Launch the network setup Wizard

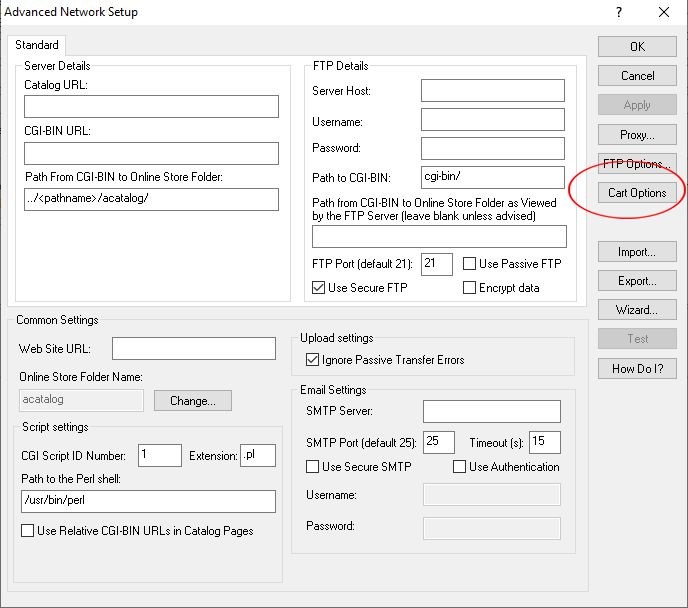[x=637, y=309]
